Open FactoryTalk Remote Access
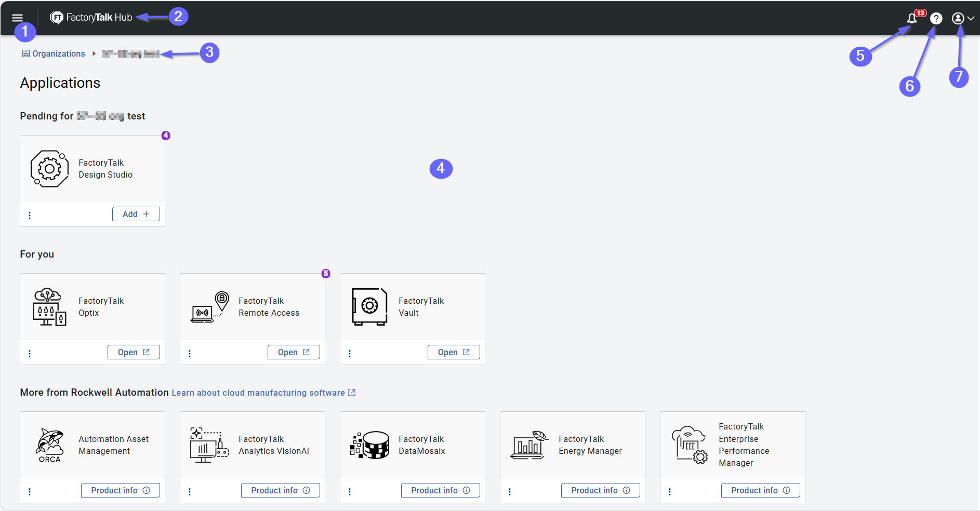 (294, 352)
